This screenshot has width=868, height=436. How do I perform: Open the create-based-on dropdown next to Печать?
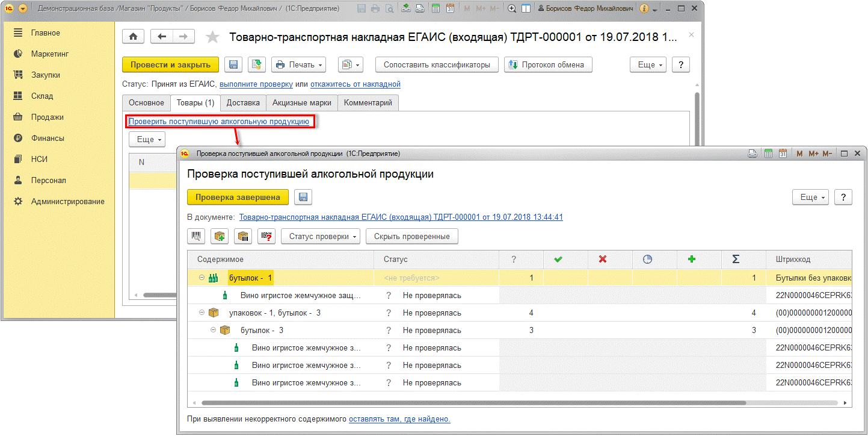pyautogui.click(x=350, y=64)
